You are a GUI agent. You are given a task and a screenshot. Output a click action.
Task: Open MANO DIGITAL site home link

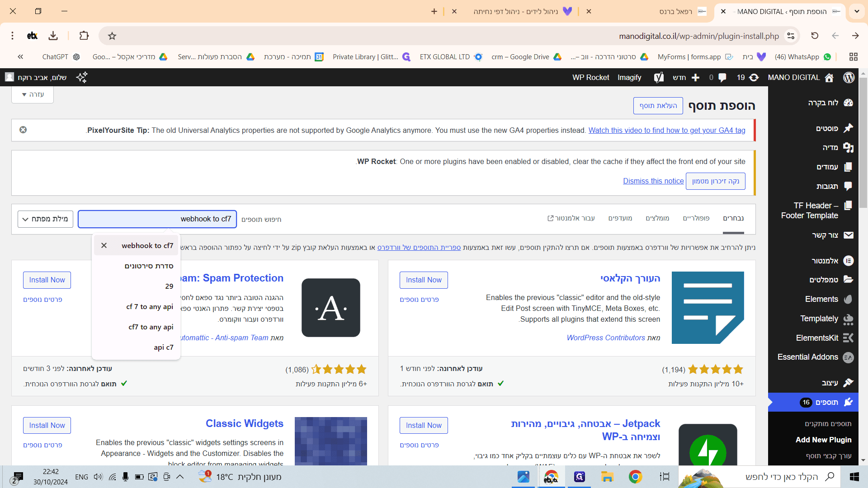(800, 77)
